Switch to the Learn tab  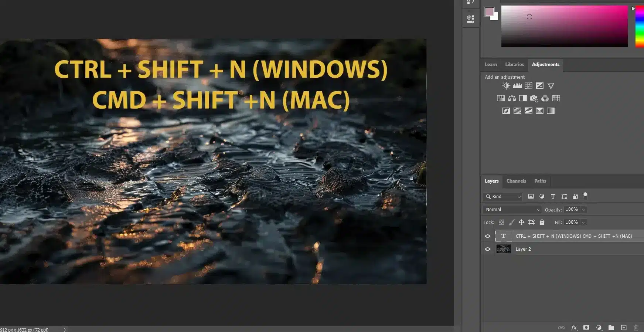(x=491, y=64)
